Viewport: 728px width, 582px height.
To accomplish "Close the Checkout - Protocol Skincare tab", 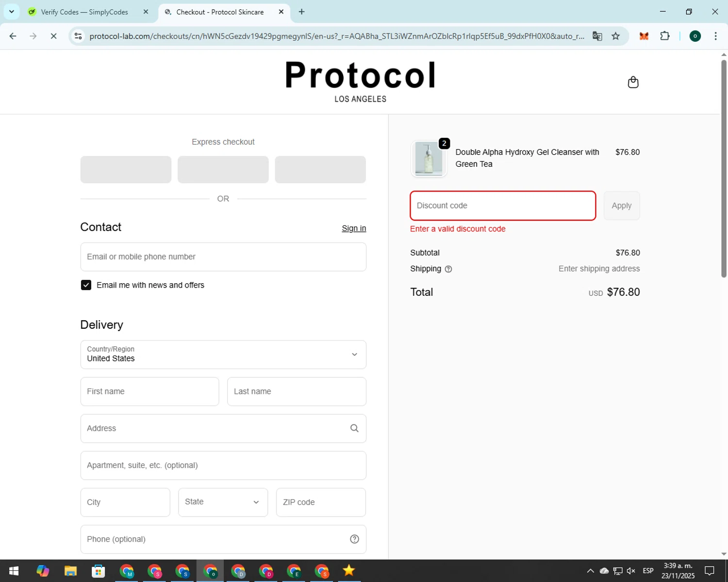I will [x=281, y=12].
